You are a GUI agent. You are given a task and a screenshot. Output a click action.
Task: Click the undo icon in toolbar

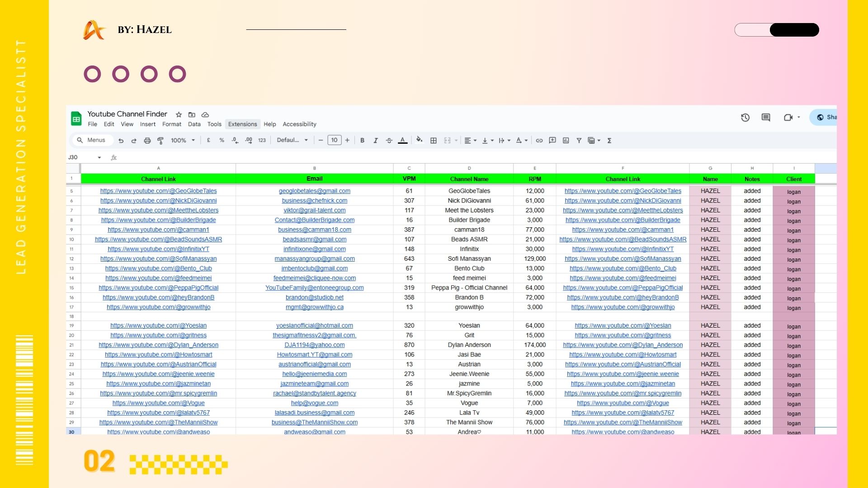(x=121, y=141)
